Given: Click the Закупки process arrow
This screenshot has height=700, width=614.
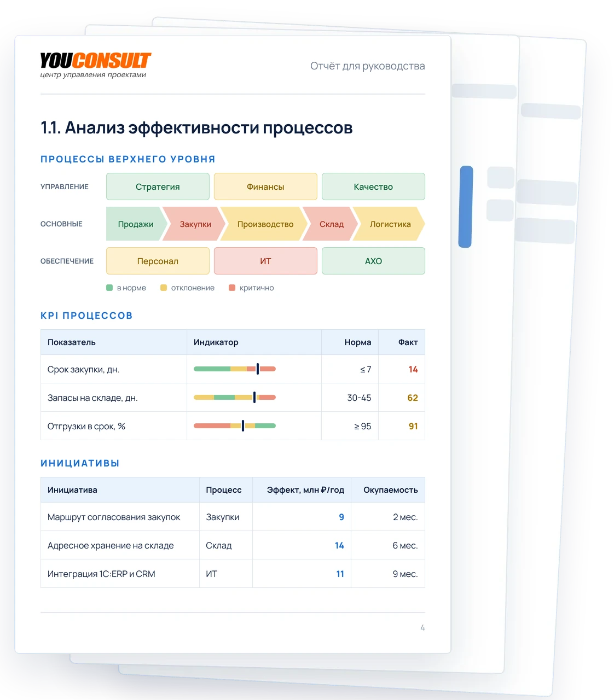Looking at the screenshot, I should pos(195,224).
